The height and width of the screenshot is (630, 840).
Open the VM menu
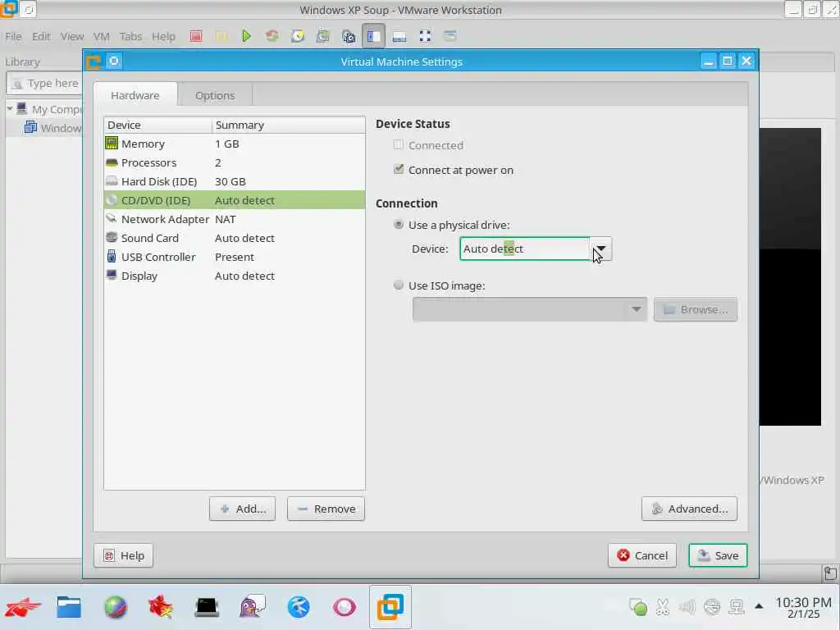coord(101,36)
